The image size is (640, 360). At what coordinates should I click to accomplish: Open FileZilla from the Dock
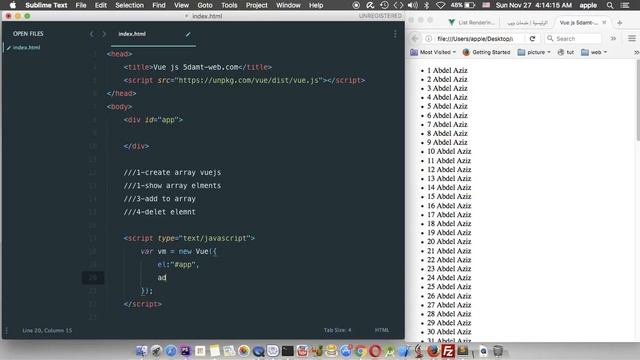click(x=448, y=351)
